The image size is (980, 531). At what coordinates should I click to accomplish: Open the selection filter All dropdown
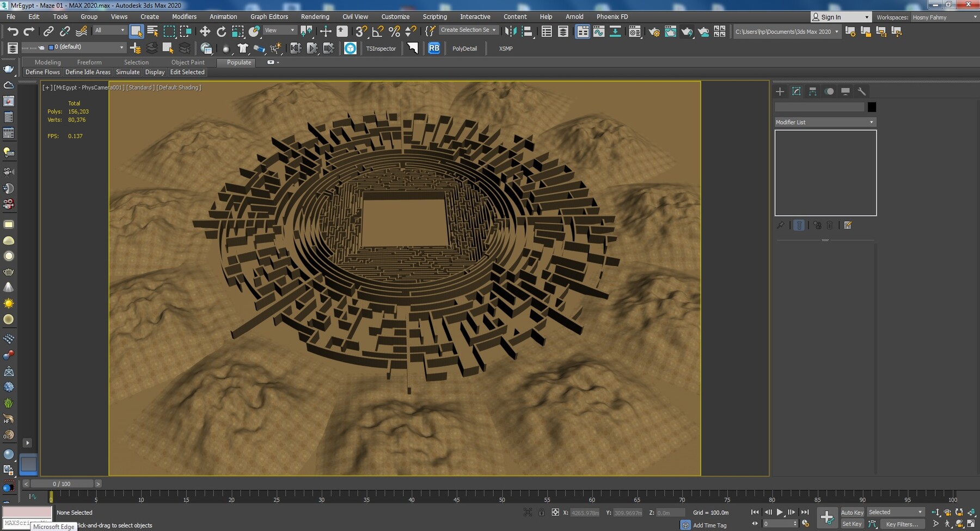[109, 30]
